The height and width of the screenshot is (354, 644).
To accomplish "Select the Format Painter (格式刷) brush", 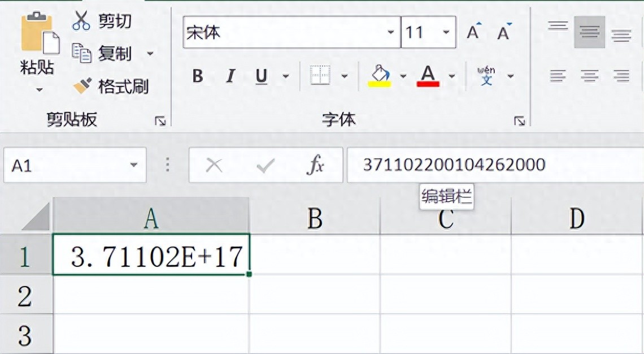I will click(82, 86).
